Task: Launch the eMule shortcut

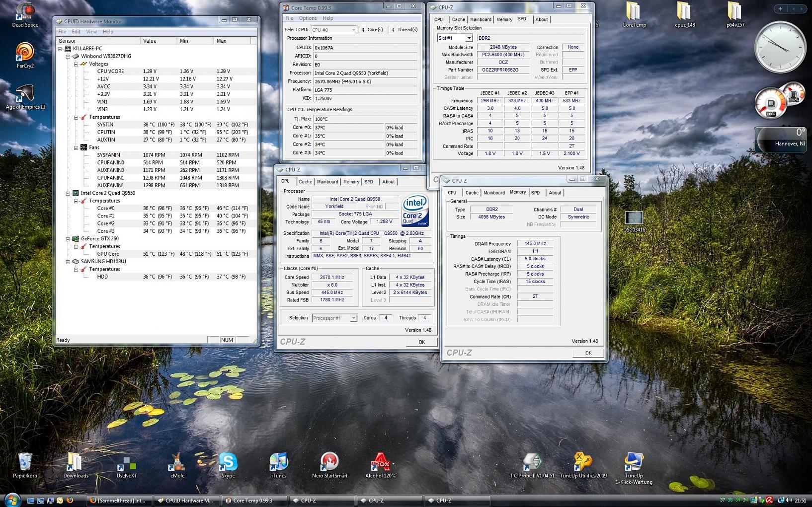Action: [x=177, y=465]
